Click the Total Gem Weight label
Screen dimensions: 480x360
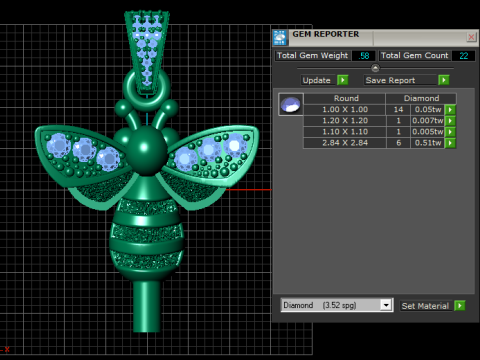(313, 56)
